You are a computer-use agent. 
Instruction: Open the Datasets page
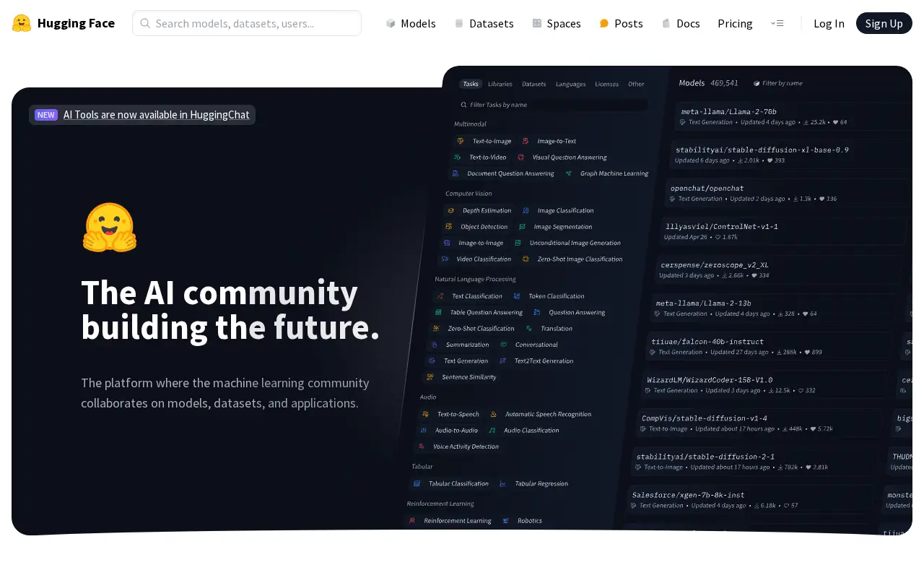pos(484,23)
